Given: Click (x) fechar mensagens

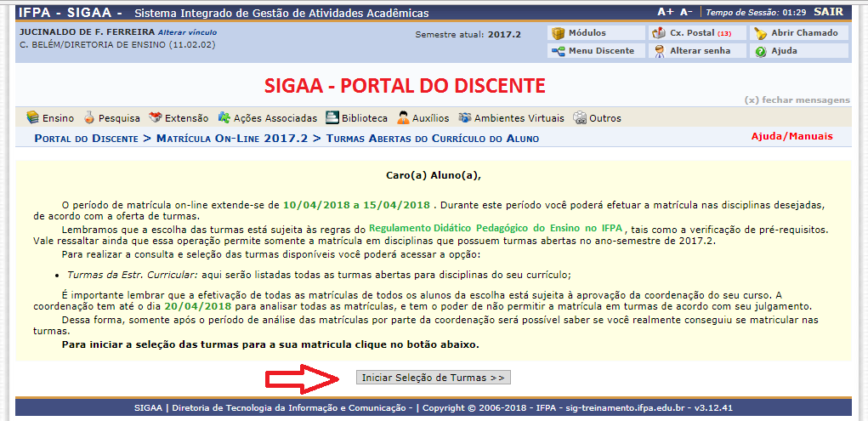Looking at the screenshot, I should (797, 100).
